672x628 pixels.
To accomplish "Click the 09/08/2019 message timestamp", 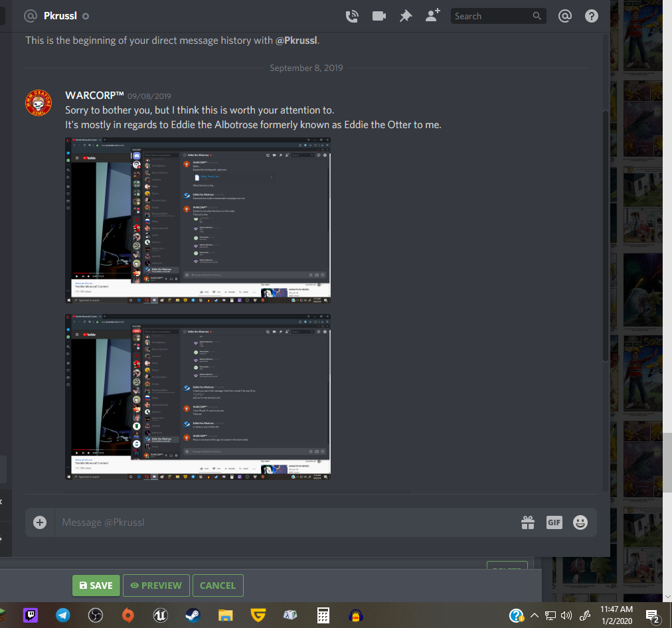I will [x=149, y=96].
